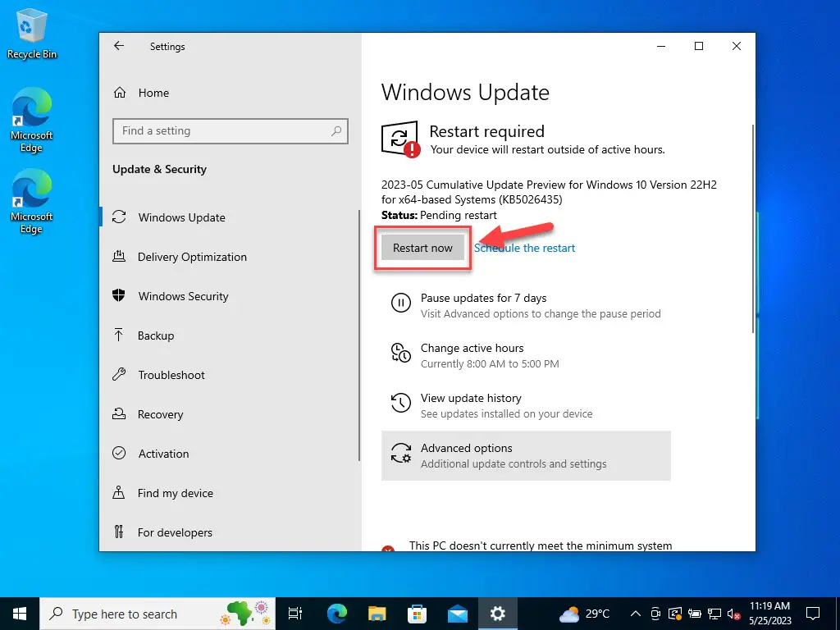Click the taskbar clock showing 11:19 AM
The height and width of the screenshot is (630, 840).
coord(769,614)
